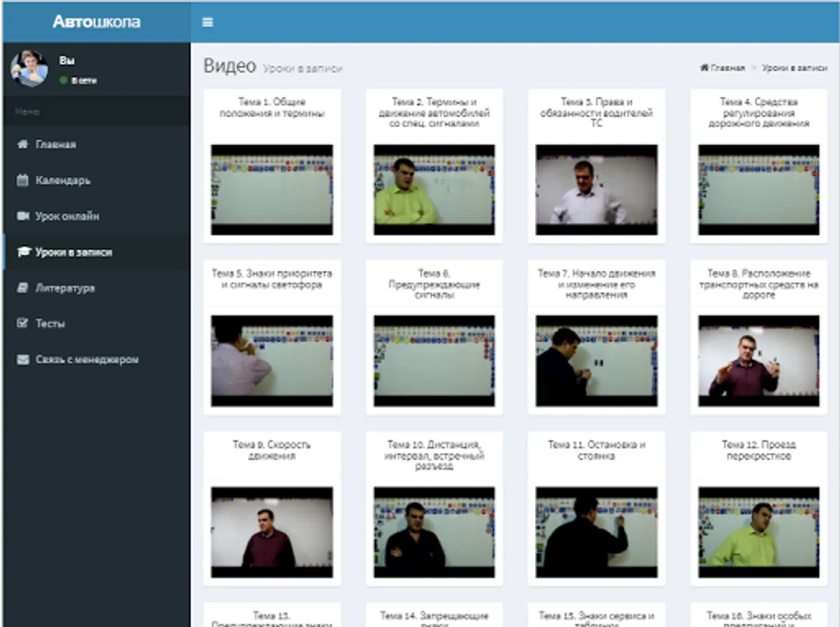
Task: Click the title Тема 4. Средства регулирования
Action: 759,113
